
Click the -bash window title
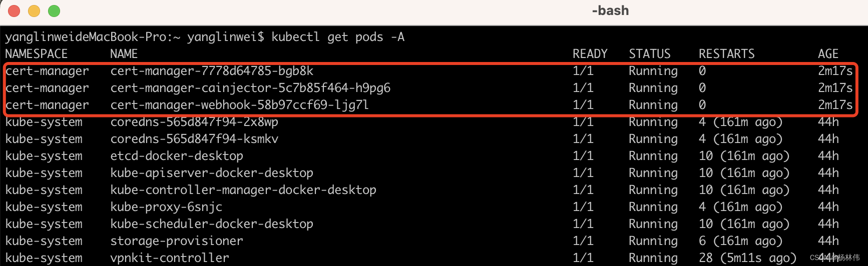tap(610, 10)
